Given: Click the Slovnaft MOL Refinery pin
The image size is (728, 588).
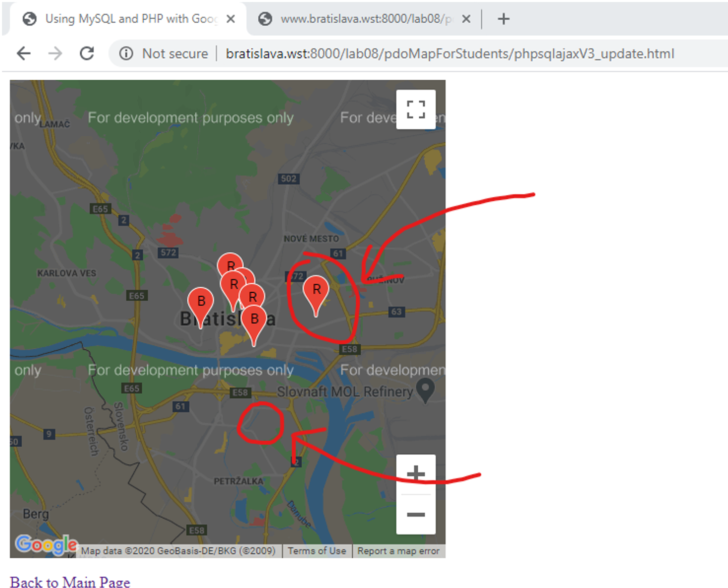Looking at the screenshot, I should (x=425, y=389).
